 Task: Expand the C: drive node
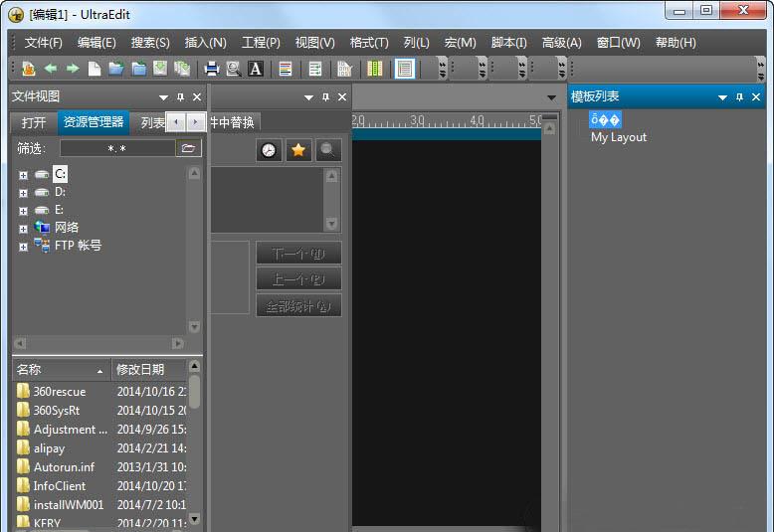coord(23,175)
